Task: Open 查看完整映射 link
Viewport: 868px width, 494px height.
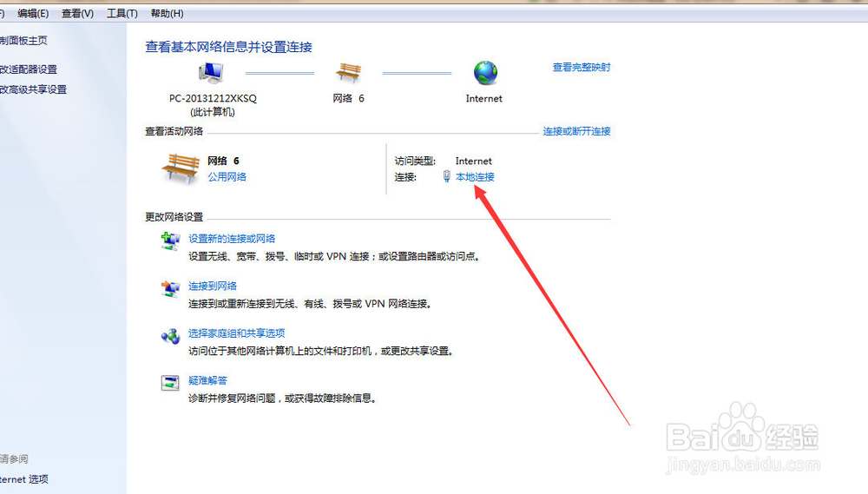Action: pos(582,67)
